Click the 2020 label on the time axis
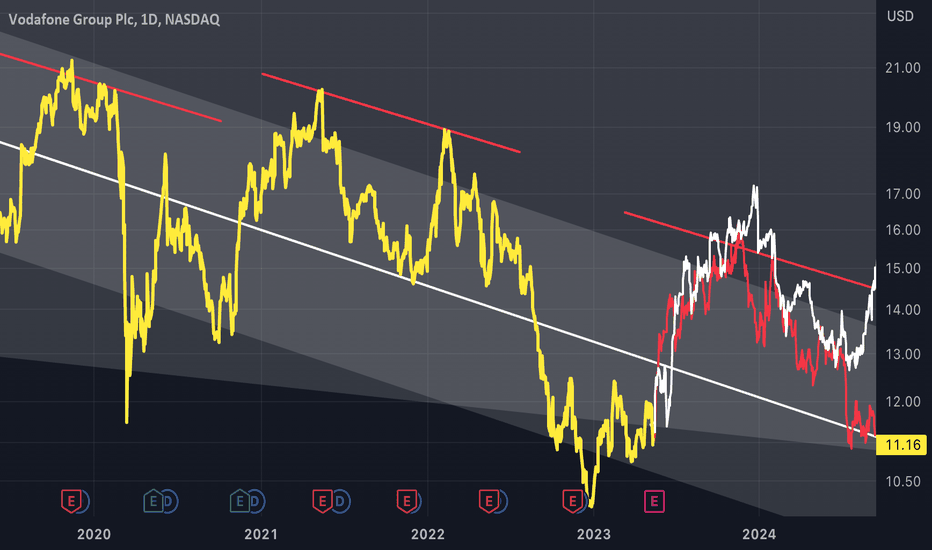 tap(94, 535)
